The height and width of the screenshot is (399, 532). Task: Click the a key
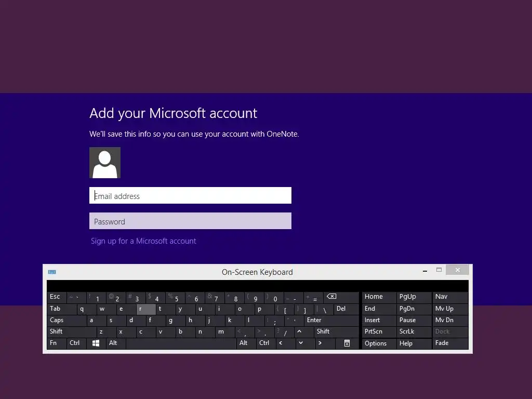click(96, 321)
